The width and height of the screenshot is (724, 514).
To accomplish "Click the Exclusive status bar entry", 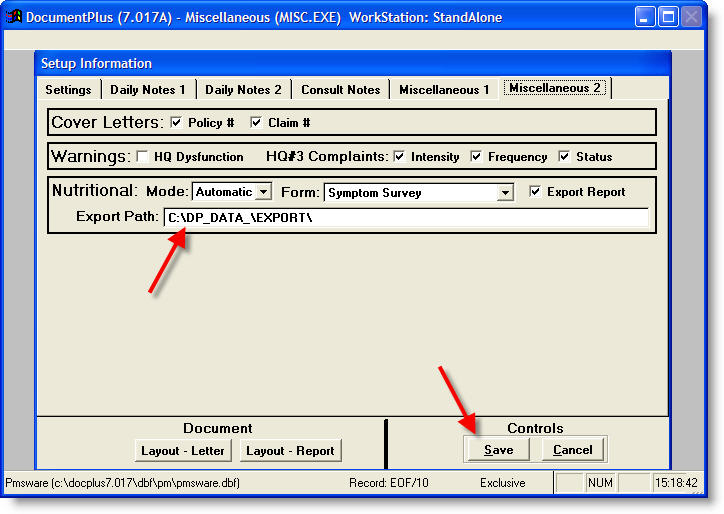I will tap(502, 483).
